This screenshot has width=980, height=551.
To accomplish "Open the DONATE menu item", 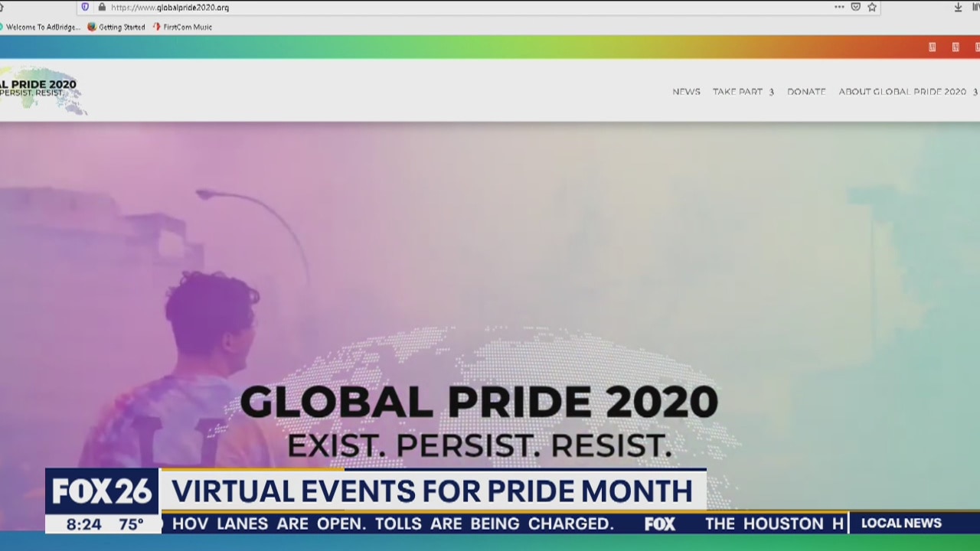I will pyautogui.click(x=806, y=92).
